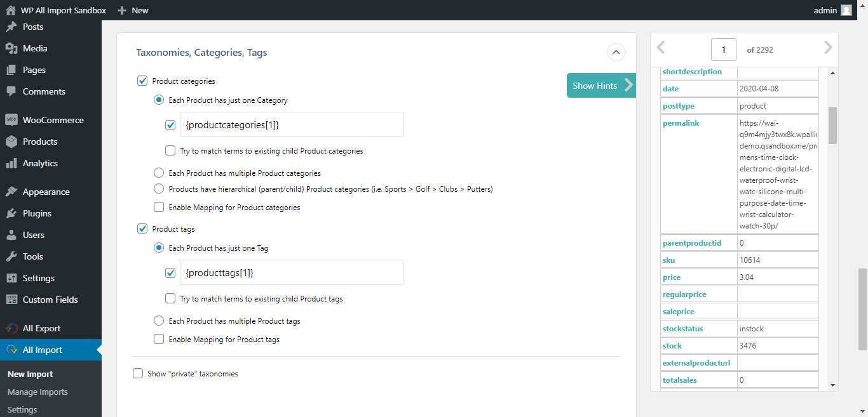Select hierarchical parent/child Product categories option
Image resolution: width=868 pixels, height=417 pixels.
coord(159,189)
